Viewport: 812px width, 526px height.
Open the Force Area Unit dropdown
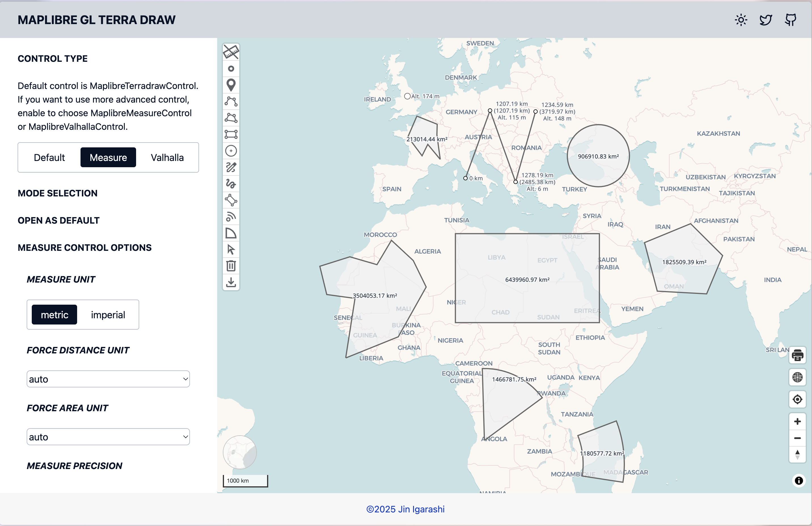108,437
